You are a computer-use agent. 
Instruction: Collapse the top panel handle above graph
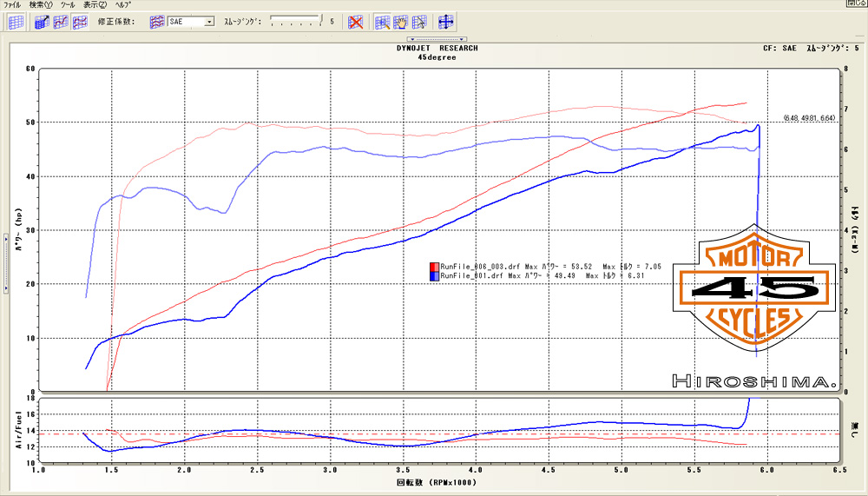pyautogui.click(x=437, y=39)
